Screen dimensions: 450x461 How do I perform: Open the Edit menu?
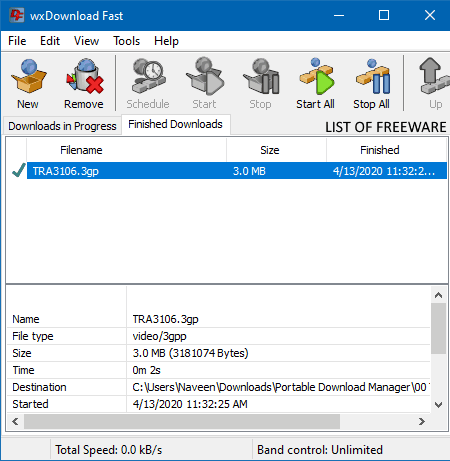(50, 41)
